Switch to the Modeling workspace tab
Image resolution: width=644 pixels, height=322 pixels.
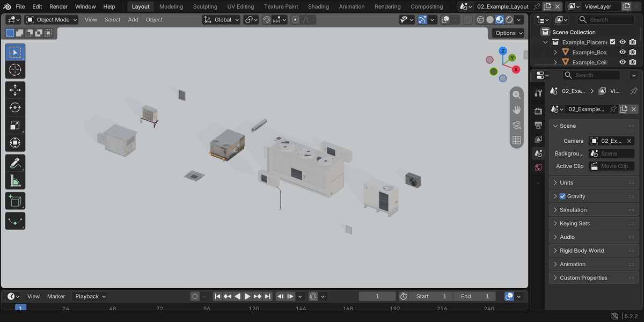click(x=171, y=6)
